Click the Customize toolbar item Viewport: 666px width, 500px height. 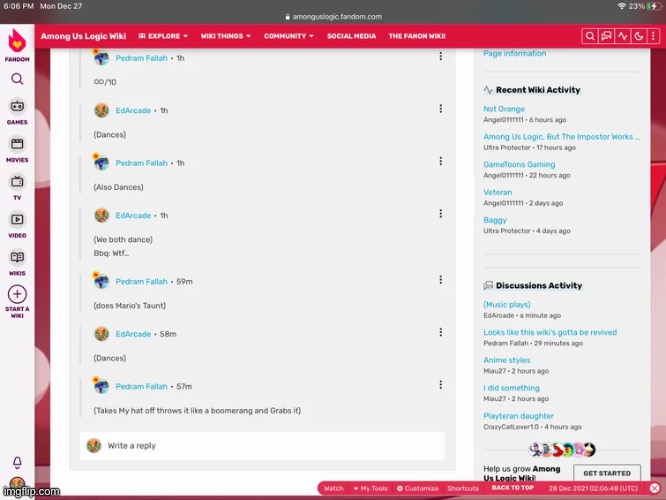point(418,489)
